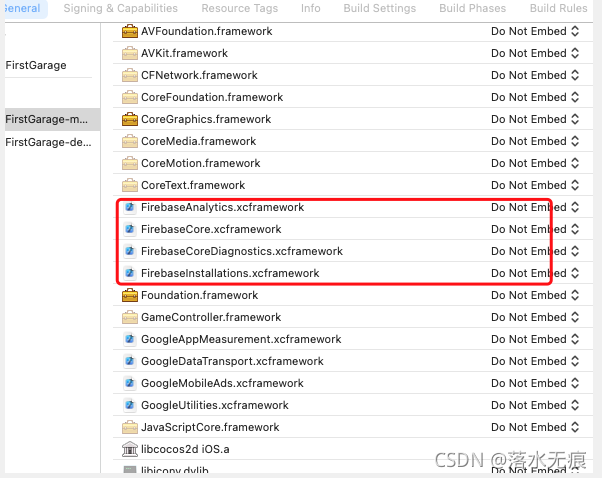Open embed dropdown for CoreMotion.framework

coord(535,164)
